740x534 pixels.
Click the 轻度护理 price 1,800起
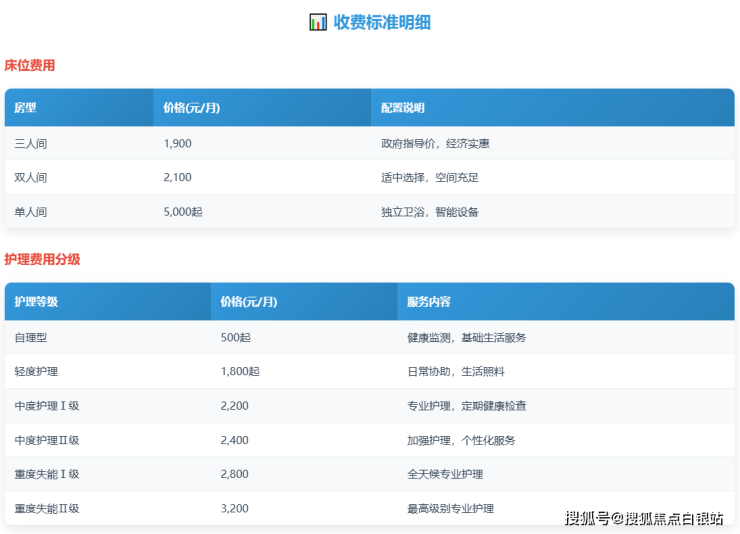pos(240,372)
